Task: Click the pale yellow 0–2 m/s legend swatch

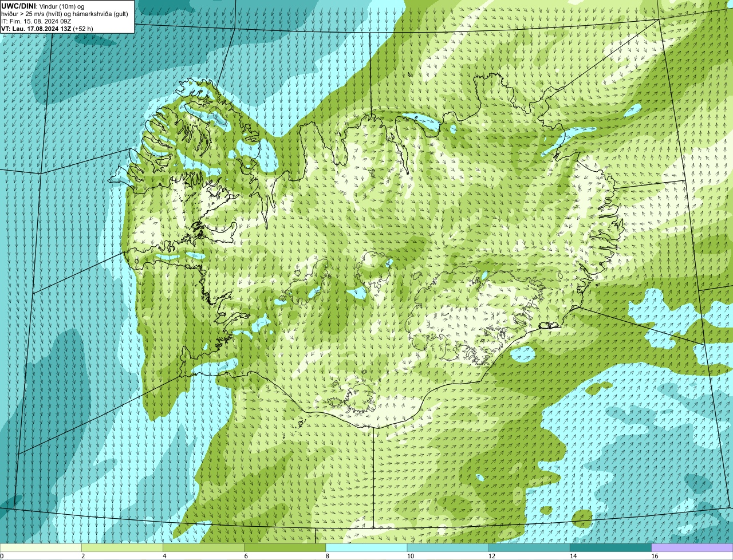Action: [x=41, y=548]
